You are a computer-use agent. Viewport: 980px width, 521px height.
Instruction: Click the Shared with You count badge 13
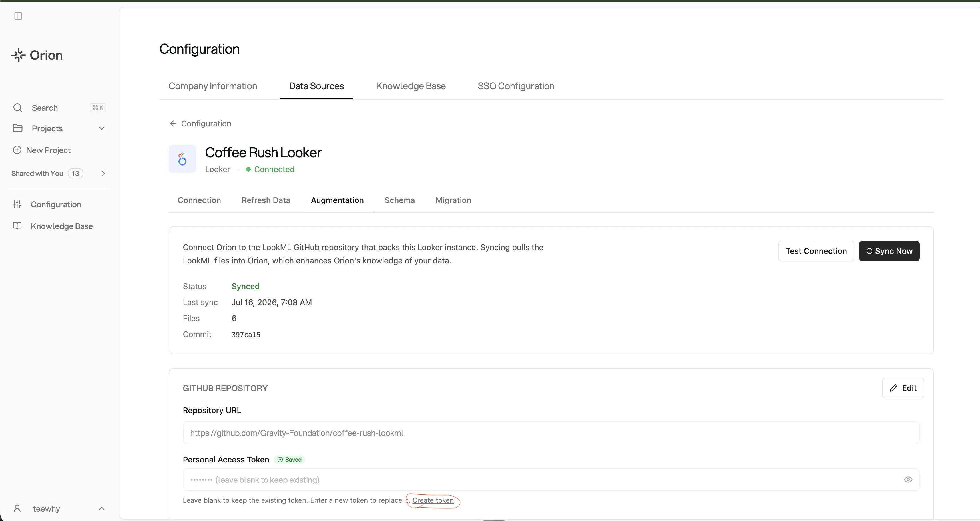pos(75,174)
